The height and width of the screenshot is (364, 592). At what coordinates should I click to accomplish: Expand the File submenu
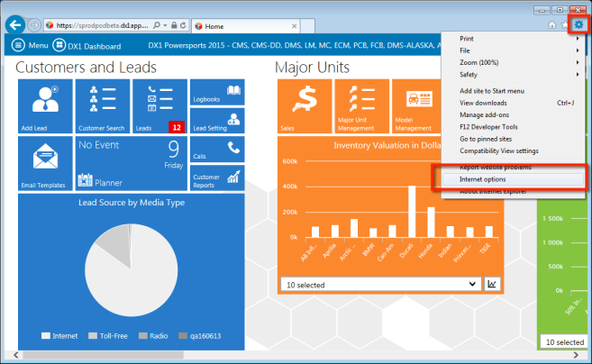coord(514,50)
